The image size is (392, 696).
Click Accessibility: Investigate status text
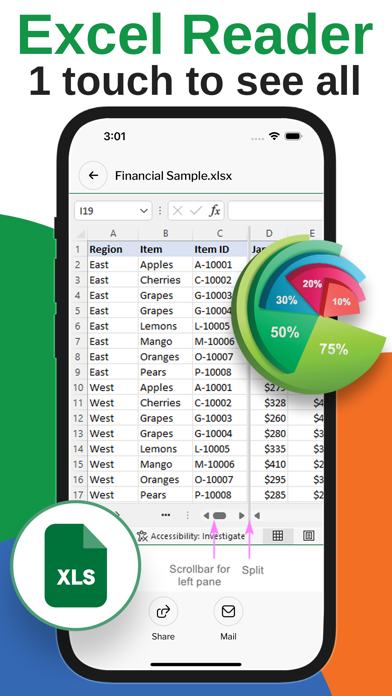coord(198,536)
